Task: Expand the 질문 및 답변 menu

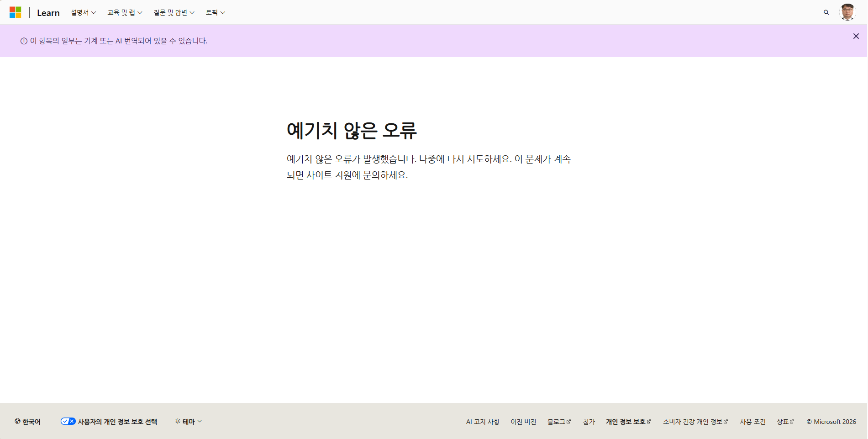Action: pos(174,12)
